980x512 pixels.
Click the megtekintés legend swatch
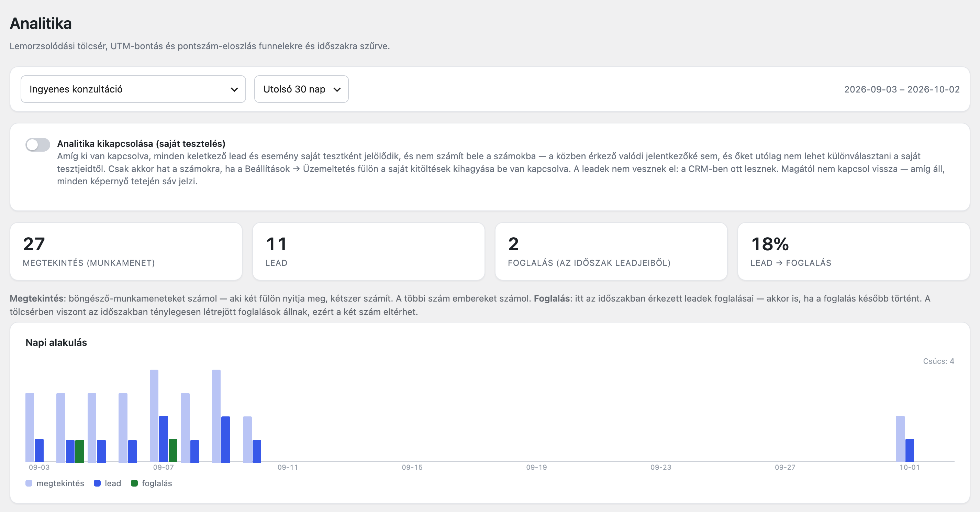click(x=29, y=483)
